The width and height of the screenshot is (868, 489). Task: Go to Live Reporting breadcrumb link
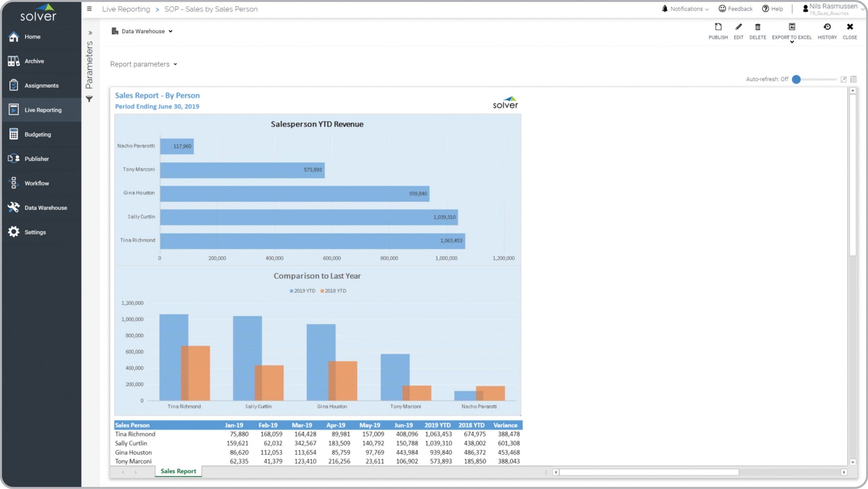coord(126,9)
